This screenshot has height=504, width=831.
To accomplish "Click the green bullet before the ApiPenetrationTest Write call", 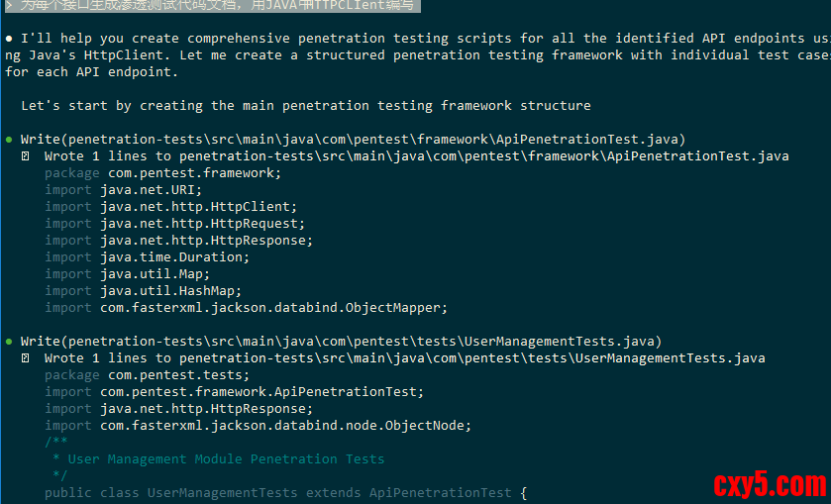I will point(9,140).
